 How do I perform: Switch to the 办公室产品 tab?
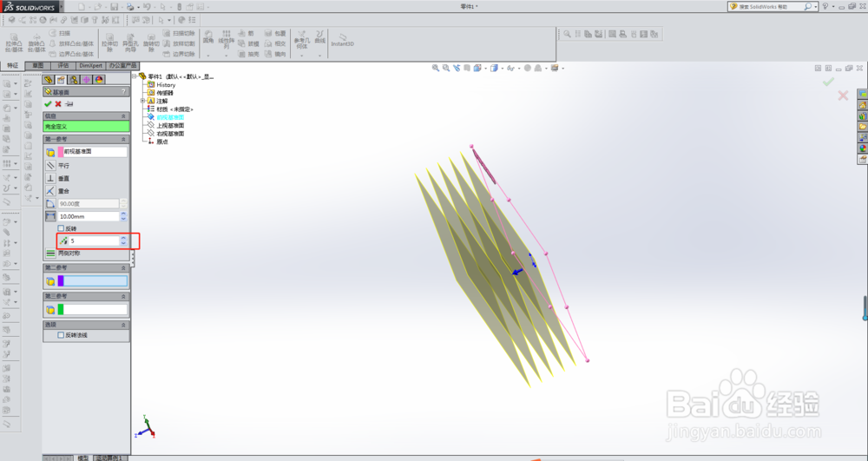[x=122, y=66]
